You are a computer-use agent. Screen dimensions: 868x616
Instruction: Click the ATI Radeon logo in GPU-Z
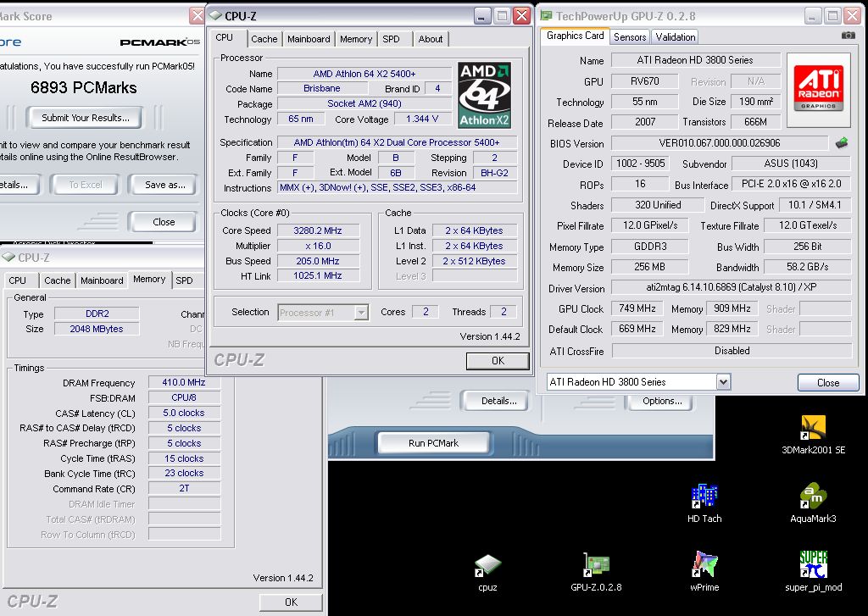coord(818,88)
